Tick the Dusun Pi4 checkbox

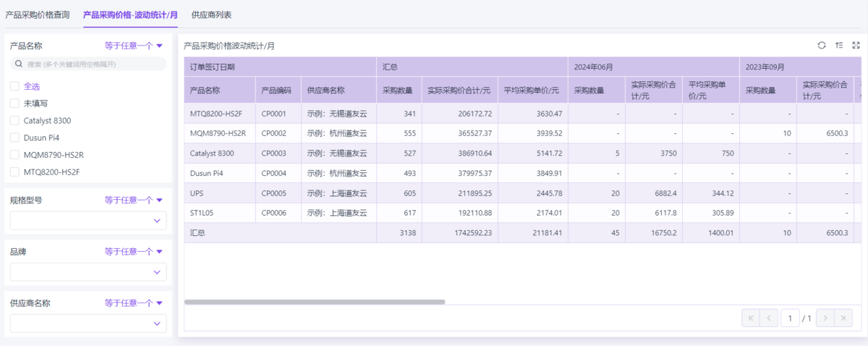tap(14, 138)
